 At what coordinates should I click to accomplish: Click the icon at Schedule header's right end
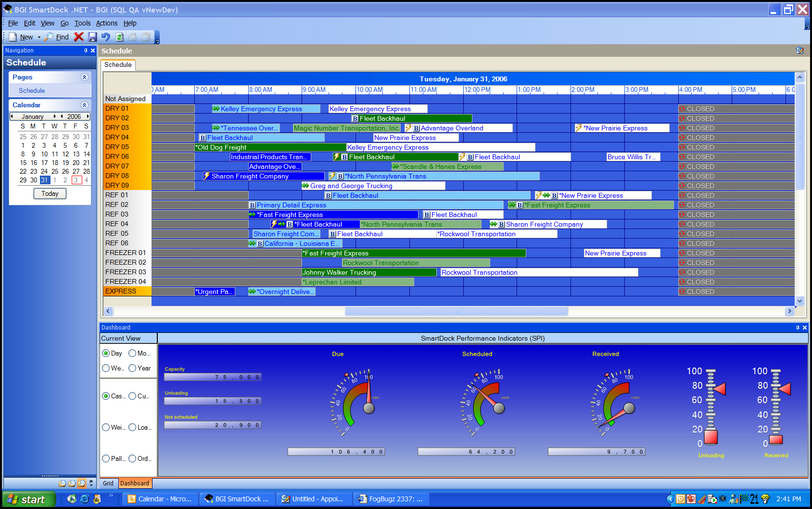pos(800,51)
